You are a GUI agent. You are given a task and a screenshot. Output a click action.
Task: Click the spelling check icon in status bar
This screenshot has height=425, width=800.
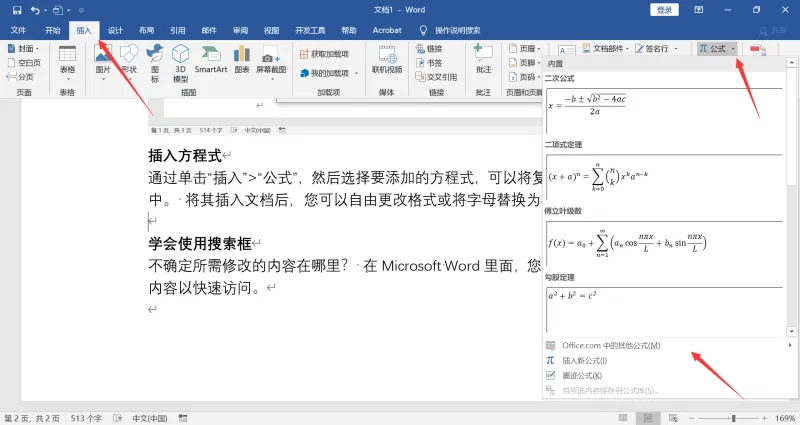click(x=117, y=418)
